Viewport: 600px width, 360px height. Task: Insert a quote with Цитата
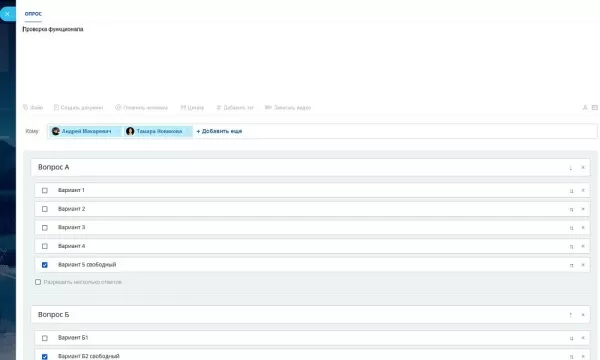[x=192, y=108]
